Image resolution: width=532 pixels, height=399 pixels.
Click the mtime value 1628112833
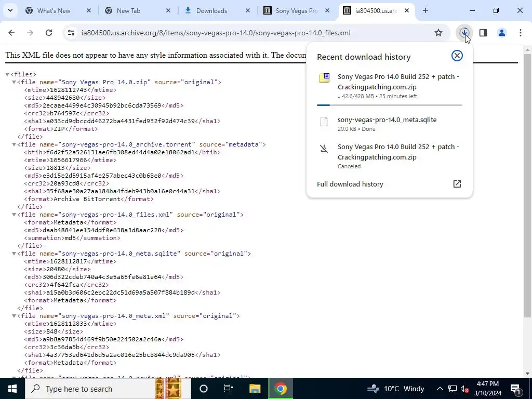(68, 324)
